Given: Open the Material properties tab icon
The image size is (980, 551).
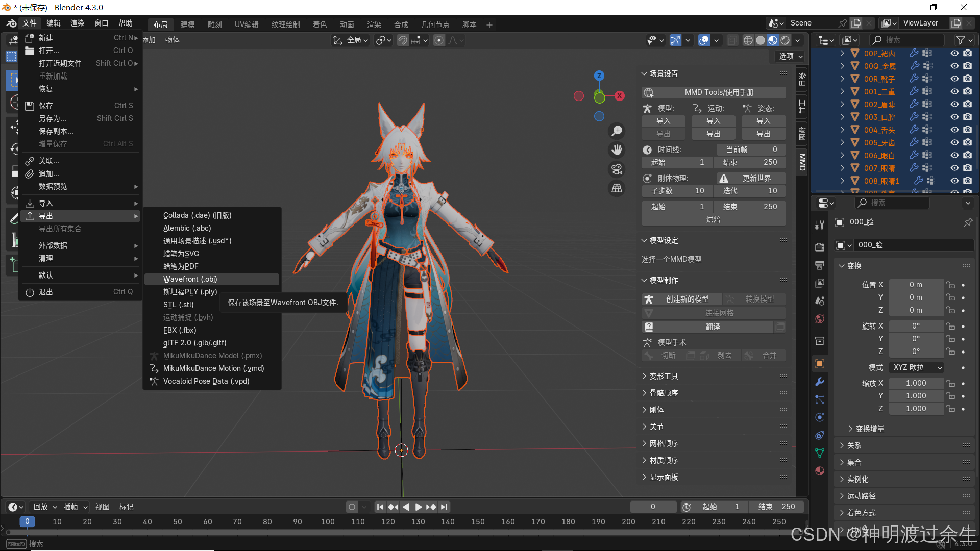Looking at the screenshot, I should pos(820,471).
